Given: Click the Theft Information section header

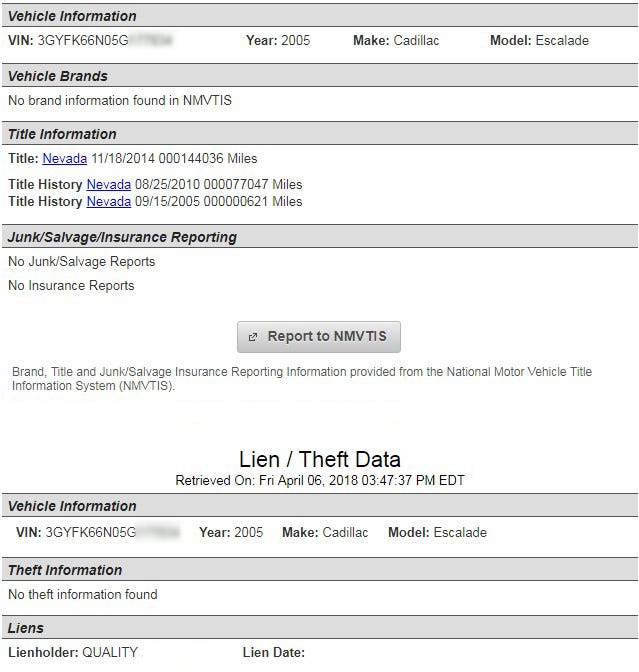Looking at the screenshot, I should [320, 570].
